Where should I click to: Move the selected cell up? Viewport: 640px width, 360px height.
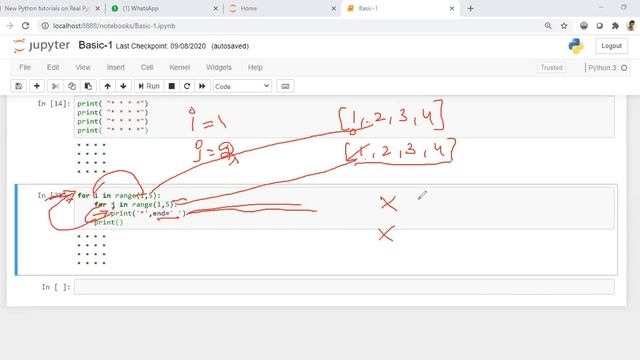(107, 86)
